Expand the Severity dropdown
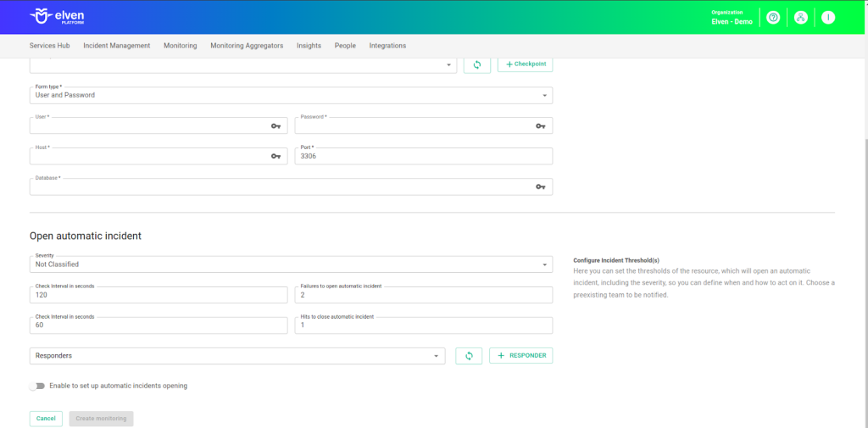868x428 pixels. tap(291, 264)
